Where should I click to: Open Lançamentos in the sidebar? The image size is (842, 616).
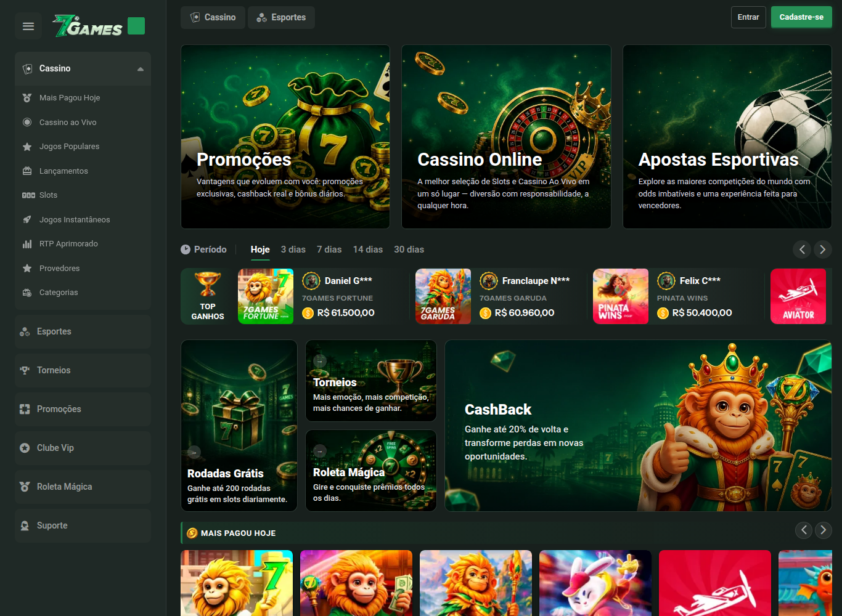tap(83, 171)
